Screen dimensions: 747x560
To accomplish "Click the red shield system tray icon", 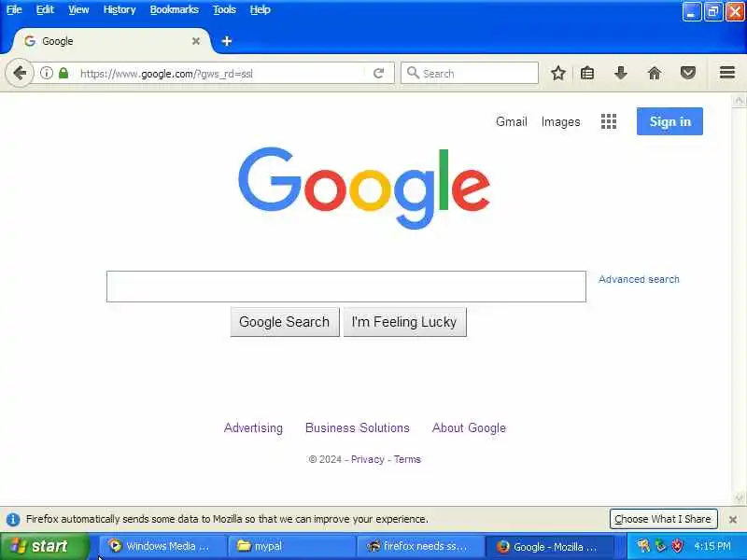I will click(677, 546).
